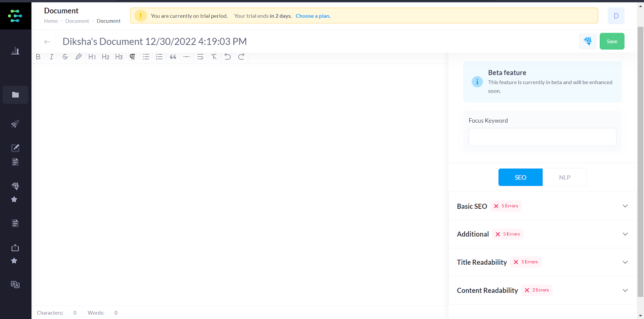
Task: Open the share/export icon in sidebar
Action: (15, 248)
